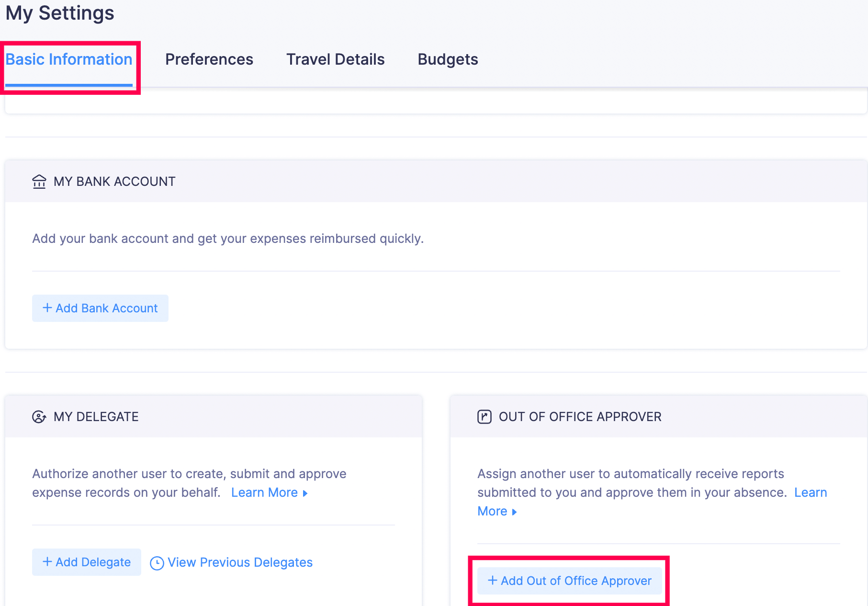Select the Budgets tab
The width and height of the screenshot is (868, 606).
448,59
